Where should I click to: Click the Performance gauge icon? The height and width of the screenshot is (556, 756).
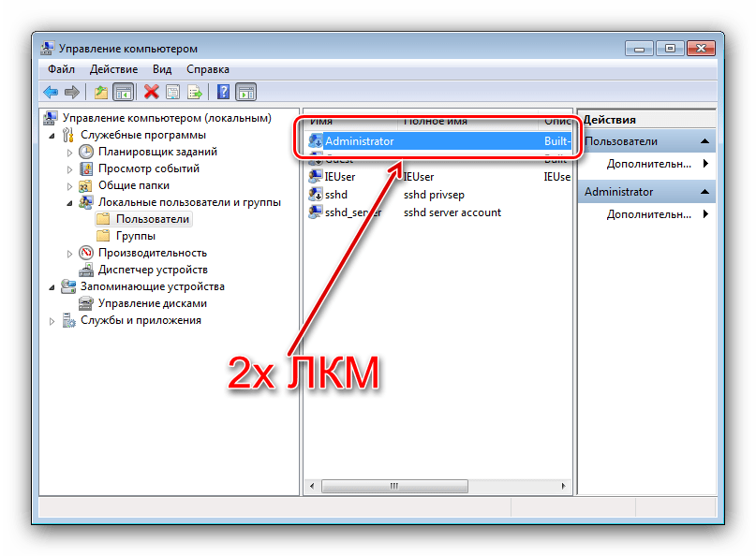point(86,253)
